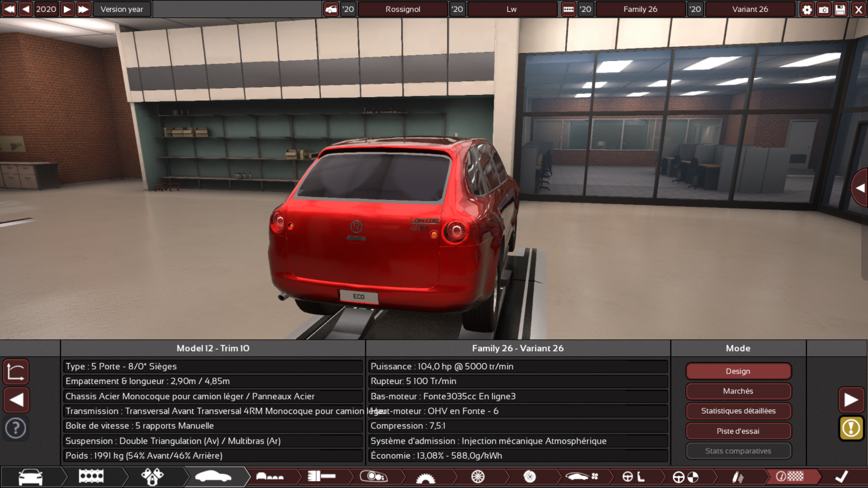Click the Stats comparatives button

pos(738,451)
